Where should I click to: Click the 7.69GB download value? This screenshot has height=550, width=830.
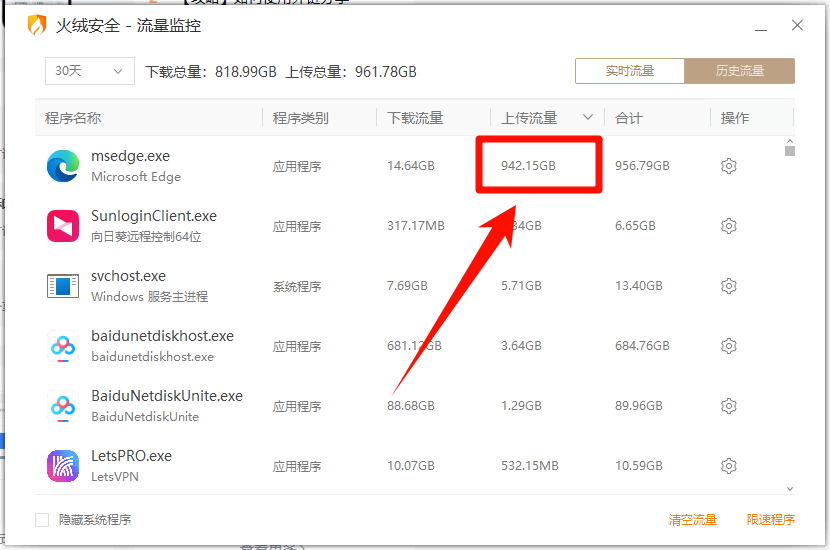point(407,286)
